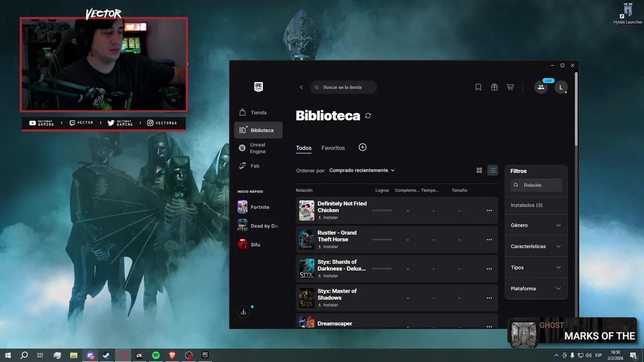Open Unreal Engine in the sidebar

(x=258, y=148)
